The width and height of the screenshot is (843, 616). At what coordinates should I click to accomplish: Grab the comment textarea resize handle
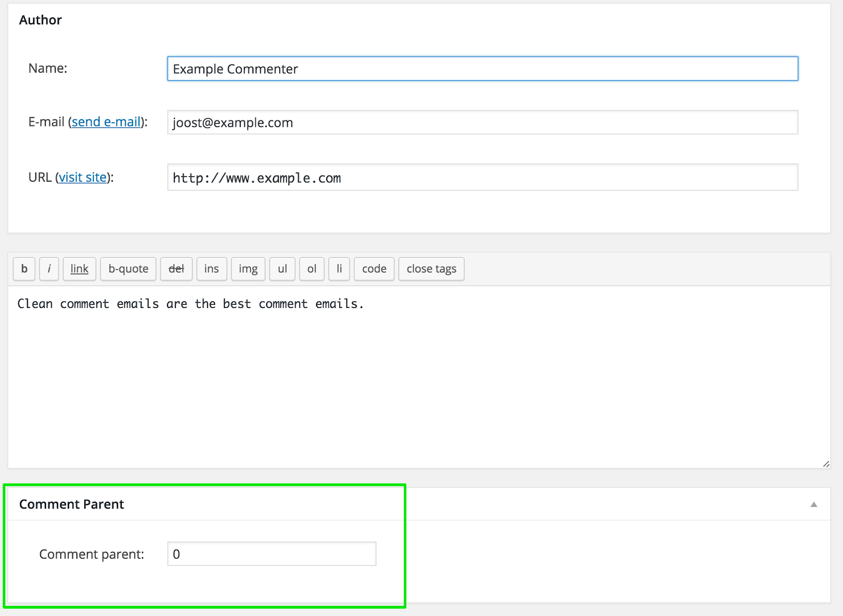click(826, 464)
